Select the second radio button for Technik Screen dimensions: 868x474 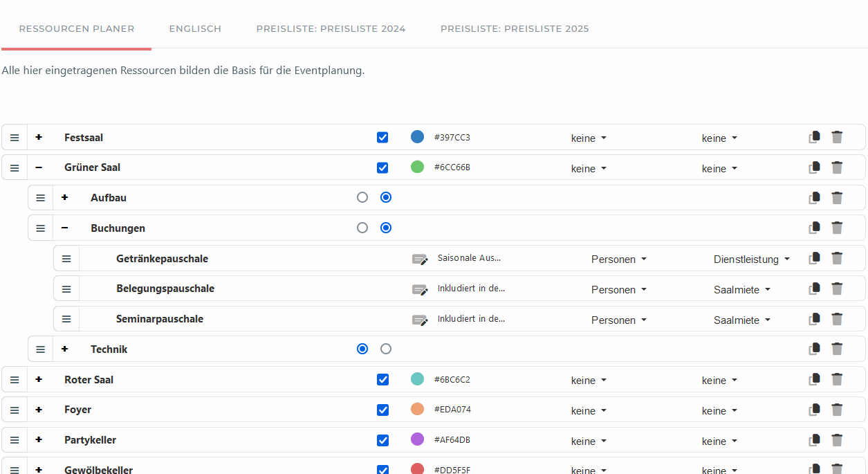click(386, 349)
